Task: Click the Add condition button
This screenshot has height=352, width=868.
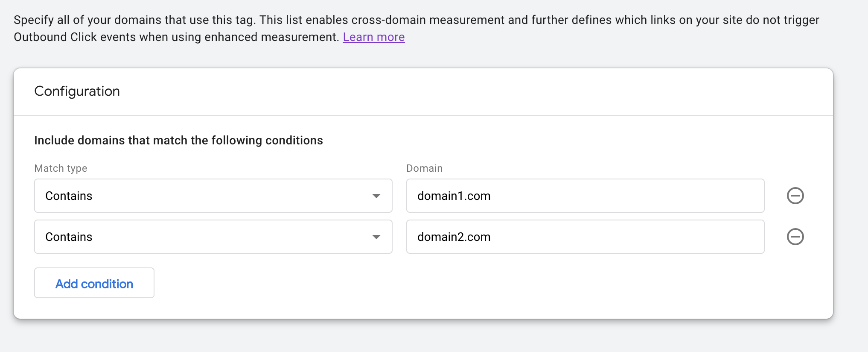Action: [x=94, y=283]
